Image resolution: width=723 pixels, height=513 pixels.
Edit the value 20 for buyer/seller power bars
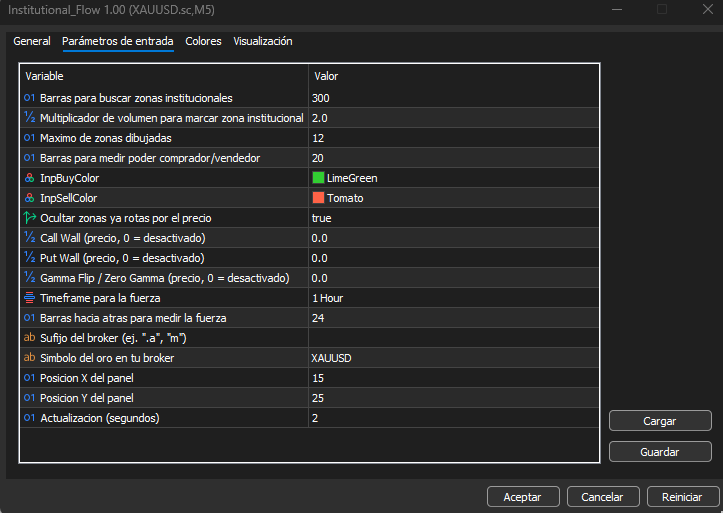454,158
